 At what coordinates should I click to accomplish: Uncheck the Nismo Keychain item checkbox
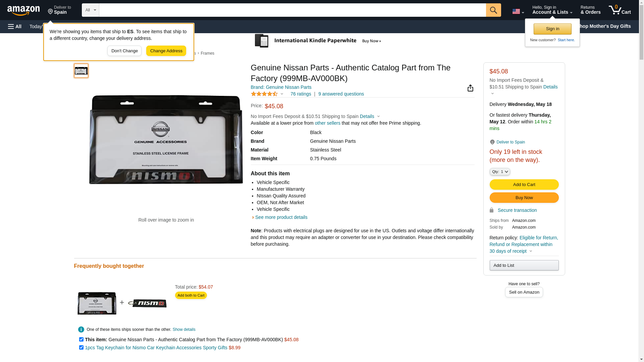tap(81, 348)
